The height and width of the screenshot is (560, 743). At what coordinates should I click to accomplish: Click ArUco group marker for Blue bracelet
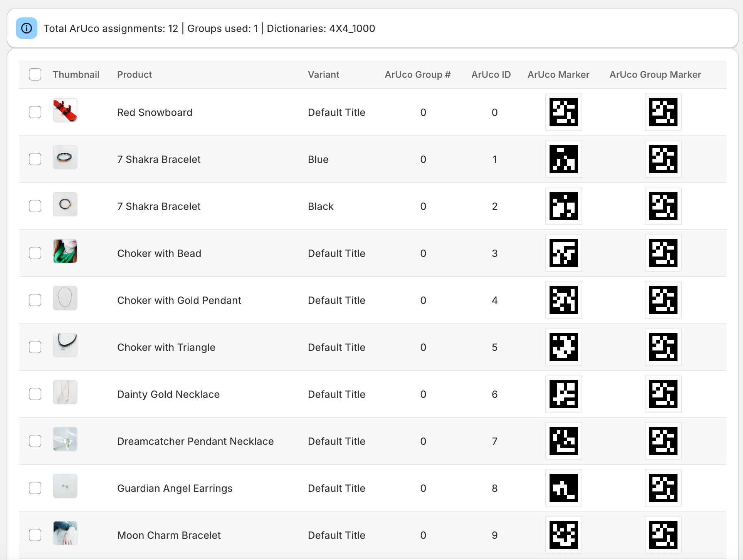(x=663, y=159)
